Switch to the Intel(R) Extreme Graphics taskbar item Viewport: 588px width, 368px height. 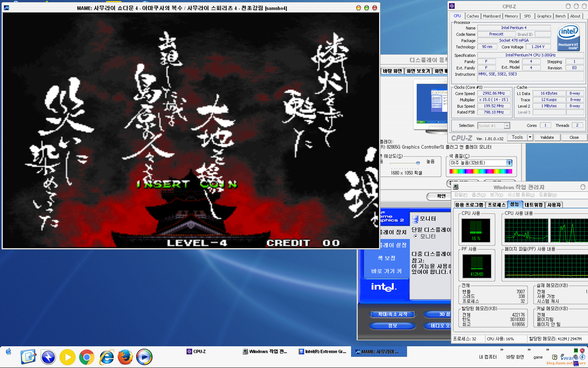click(x=322, y=351)
